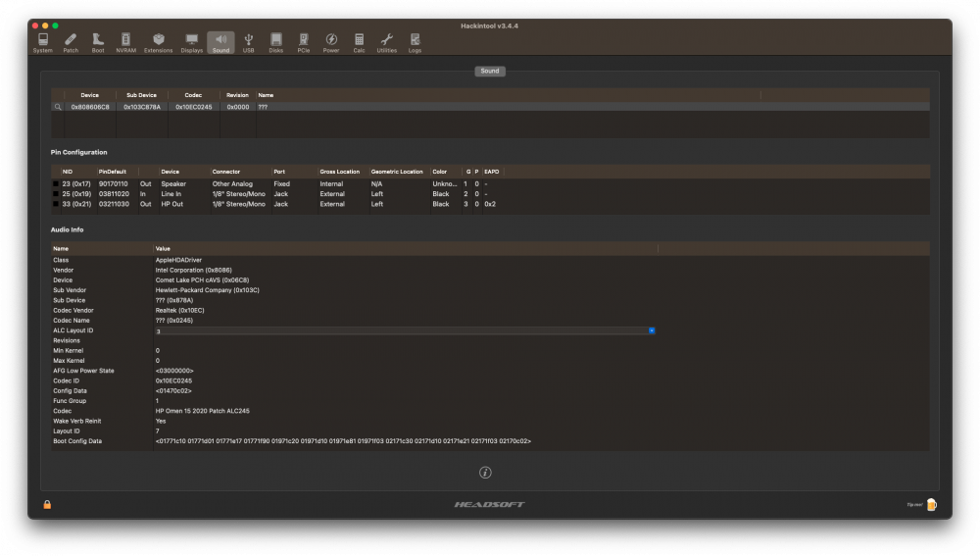Open the Displays toolbar section
The width and height of the screenshot is (980, 556).
[192, 42]
